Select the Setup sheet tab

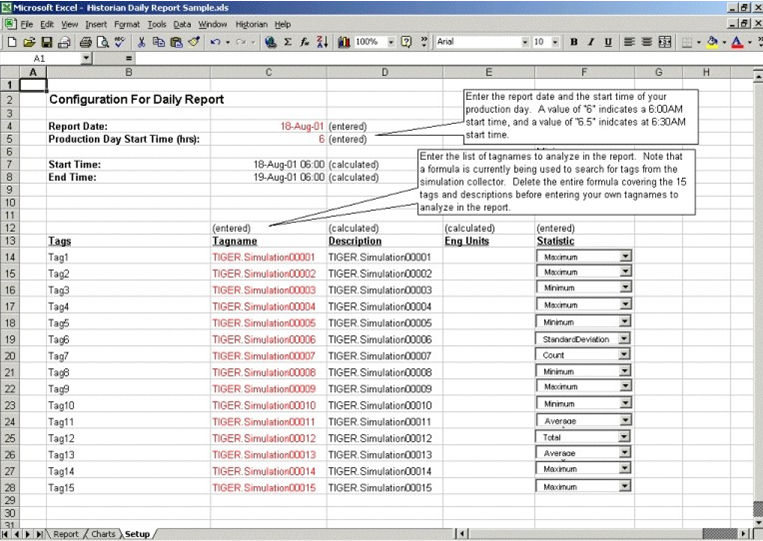click(x=137, y=534)
